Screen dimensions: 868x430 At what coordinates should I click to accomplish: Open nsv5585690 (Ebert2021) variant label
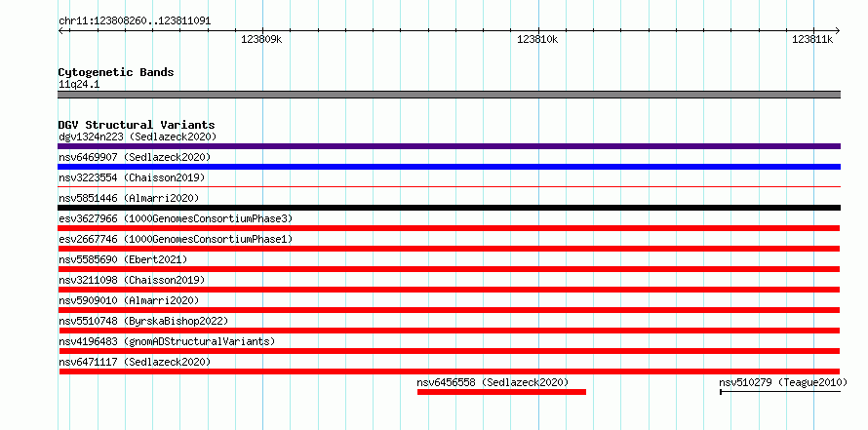click(123, 259)
